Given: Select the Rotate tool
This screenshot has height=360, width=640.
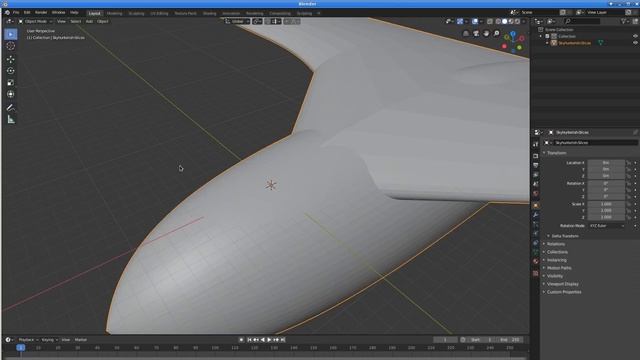Looking at the screenshot, I should pos(11,71).
